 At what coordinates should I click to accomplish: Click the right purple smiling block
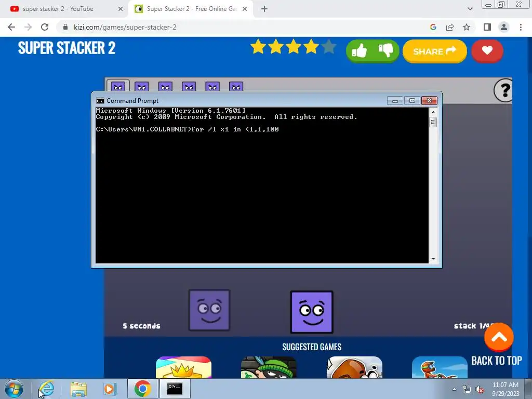pos(312,312)
